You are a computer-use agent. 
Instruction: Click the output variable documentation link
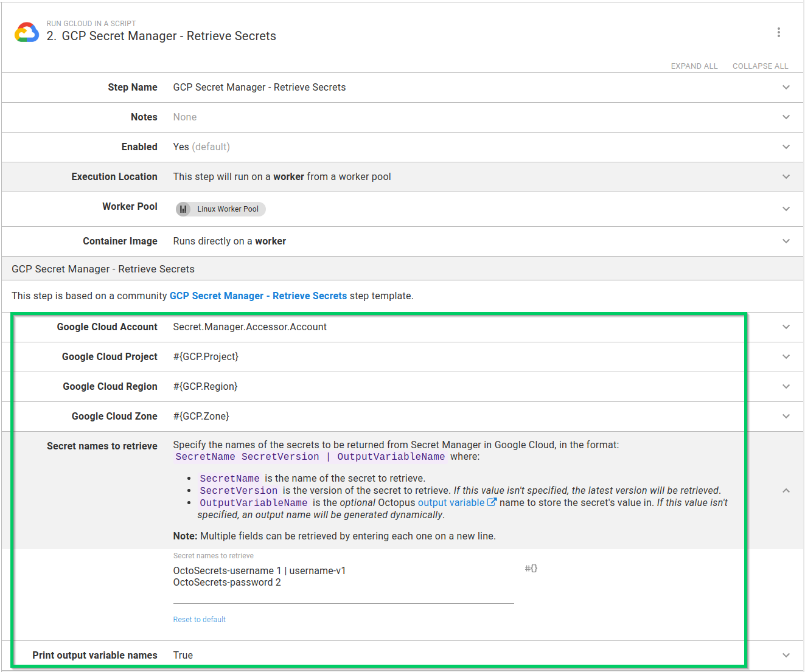pos(451,502)
